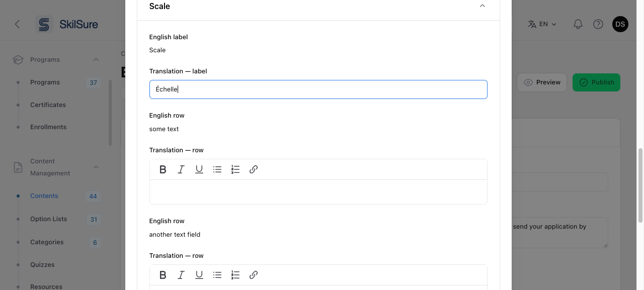
Task: Open Contents in the sidebar
Action: tap(44, 196)
